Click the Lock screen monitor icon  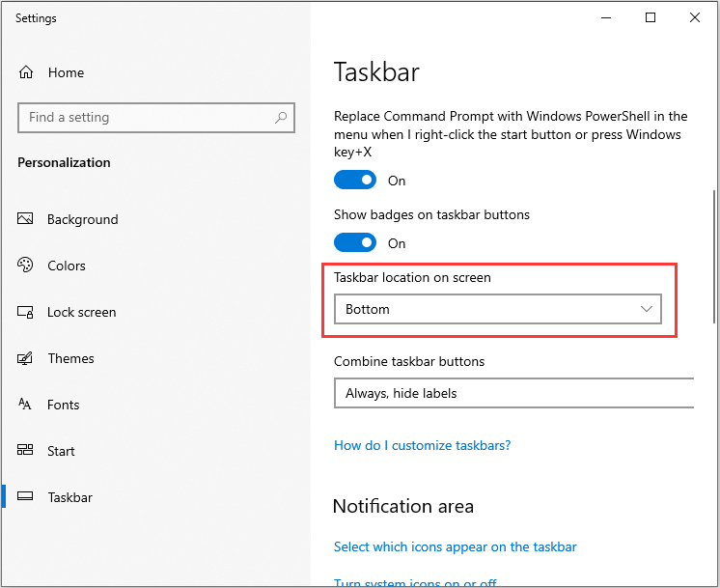pos(25,312)
